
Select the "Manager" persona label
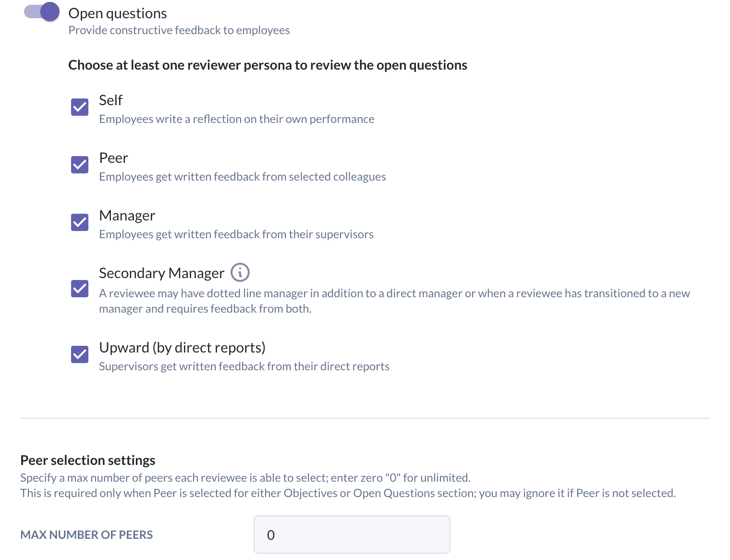tap(127, 216)
